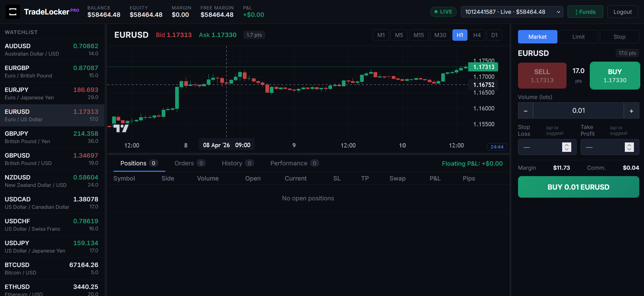Viewport: 644px width, 296px height.
Task: Click the Logout button
Action: pyautogui.click(x=622, y=12)
